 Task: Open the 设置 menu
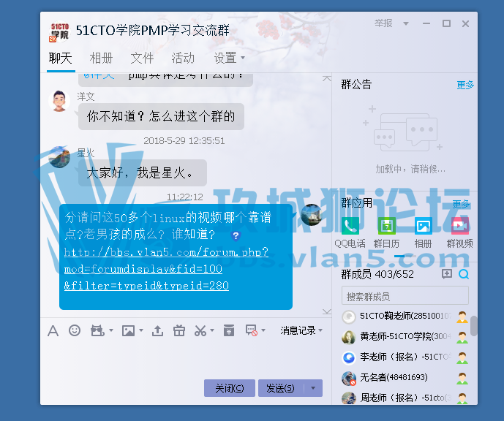(x=229, y=58)
